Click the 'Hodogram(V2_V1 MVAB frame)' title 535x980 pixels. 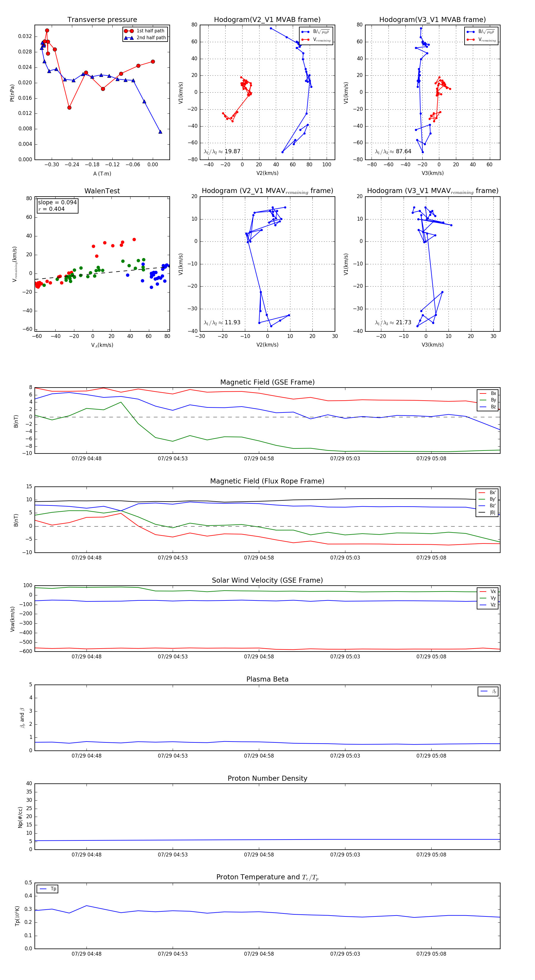[x=267, y=20]
